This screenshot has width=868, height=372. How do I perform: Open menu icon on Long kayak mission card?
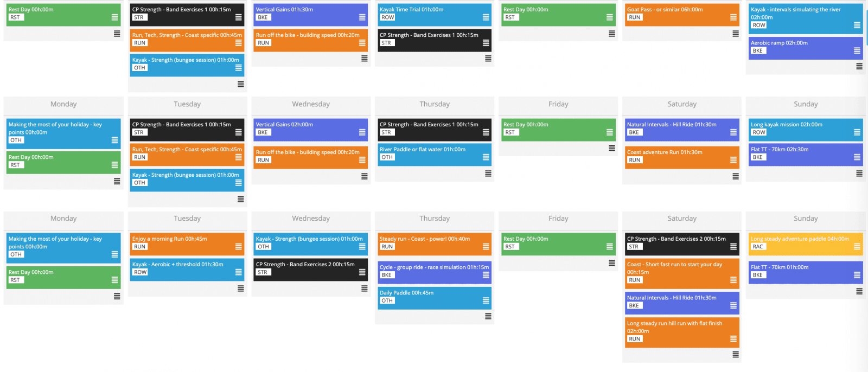(x=857, y=132)
